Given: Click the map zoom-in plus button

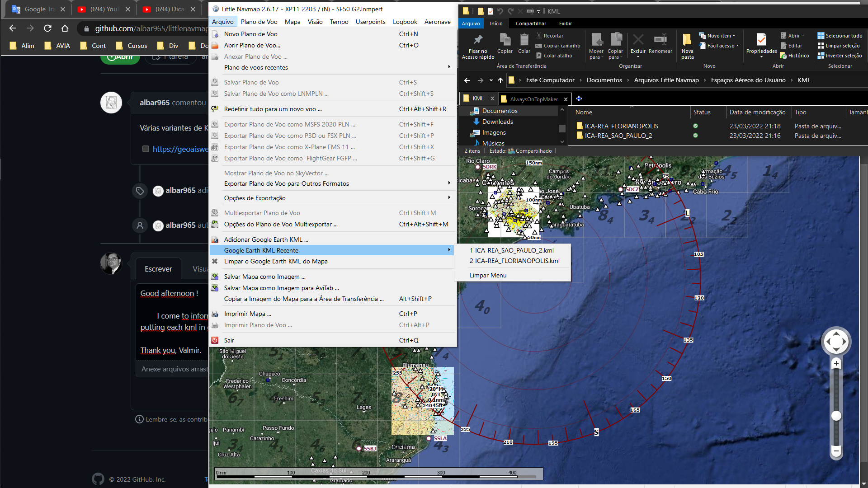Looking at the screenshot, I should click(836, 363).
